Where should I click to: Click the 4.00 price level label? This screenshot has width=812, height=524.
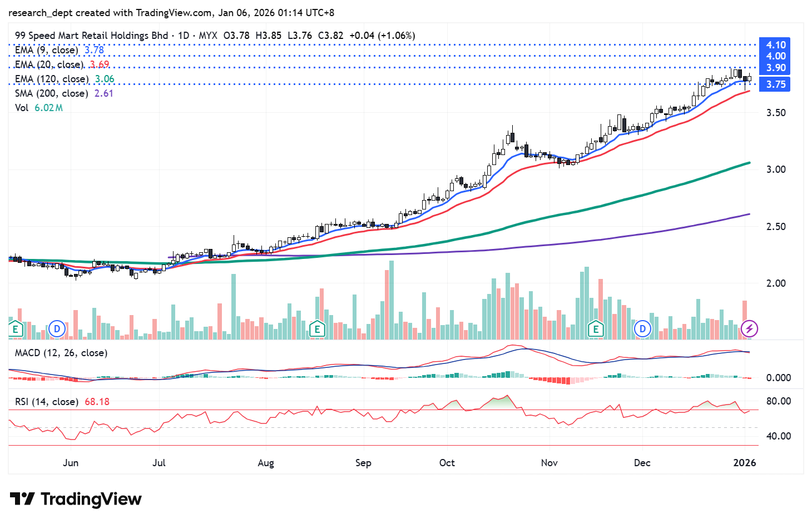[775, 56]
